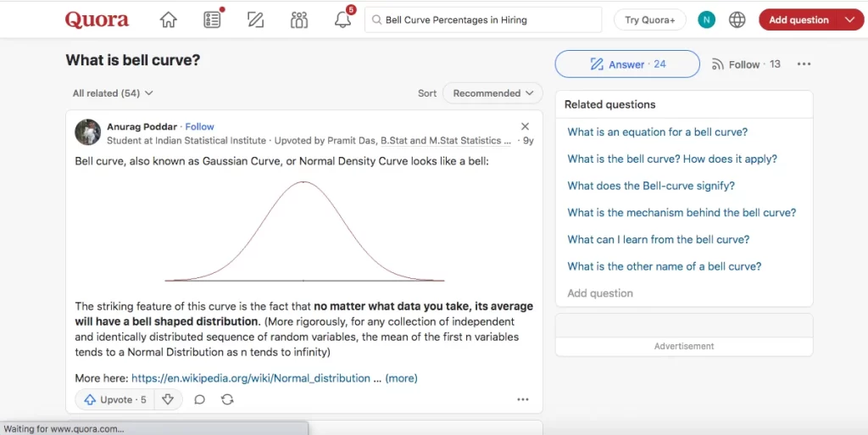
Task: Click the Related questions heading
Action: point(610,104)
